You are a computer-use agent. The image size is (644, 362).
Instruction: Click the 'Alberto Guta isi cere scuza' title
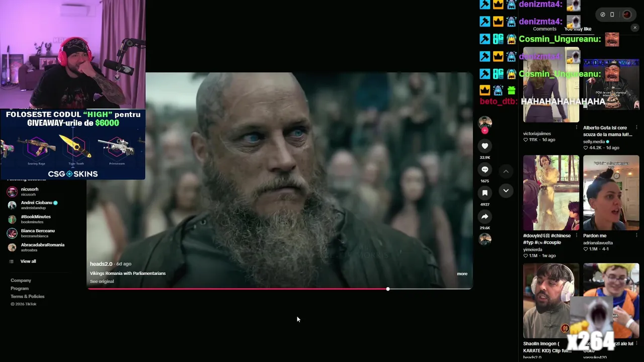tap(607, 131)
